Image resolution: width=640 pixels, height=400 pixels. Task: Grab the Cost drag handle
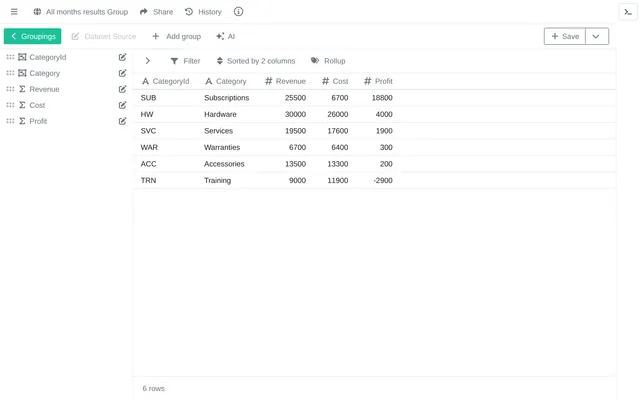10,105
